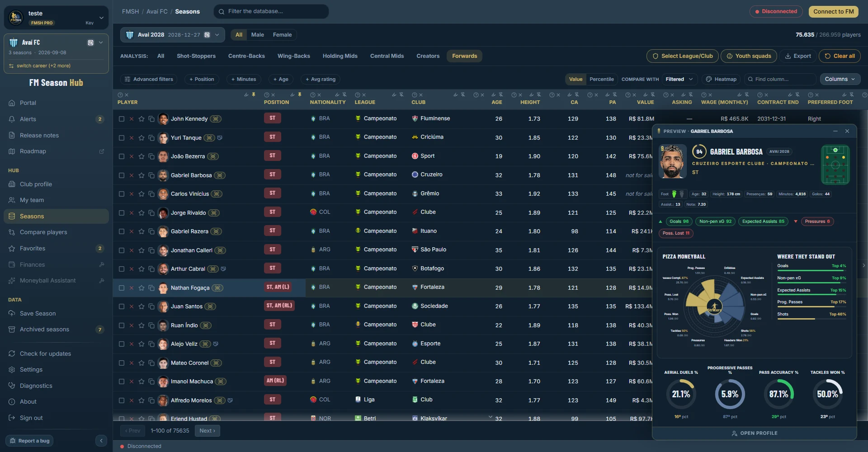Check the box for João Bezerra

pyautogui.click(x=122, y=156)
